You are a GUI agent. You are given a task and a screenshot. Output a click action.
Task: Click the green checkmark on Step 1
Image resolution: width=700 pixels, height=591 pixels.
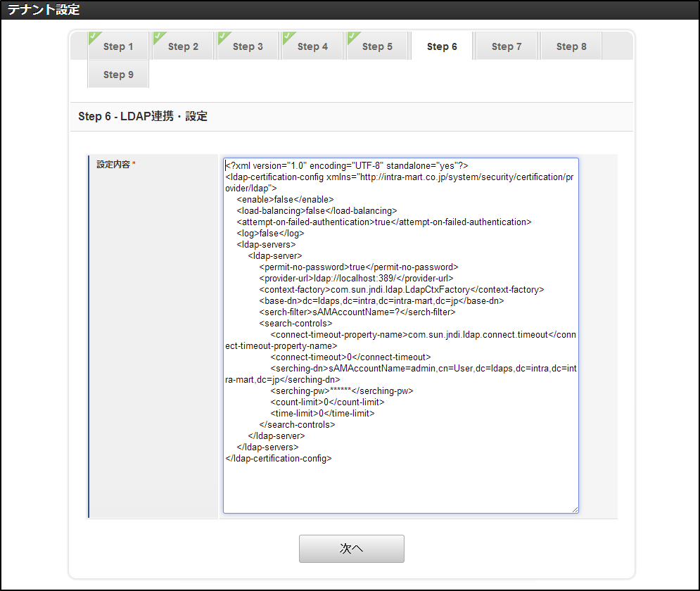(94, 37)
